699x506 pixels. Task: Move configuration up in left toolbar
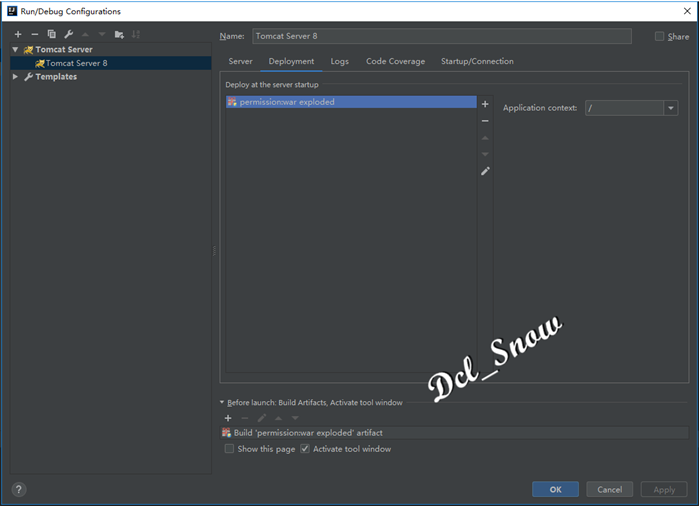tap(85, 34)
